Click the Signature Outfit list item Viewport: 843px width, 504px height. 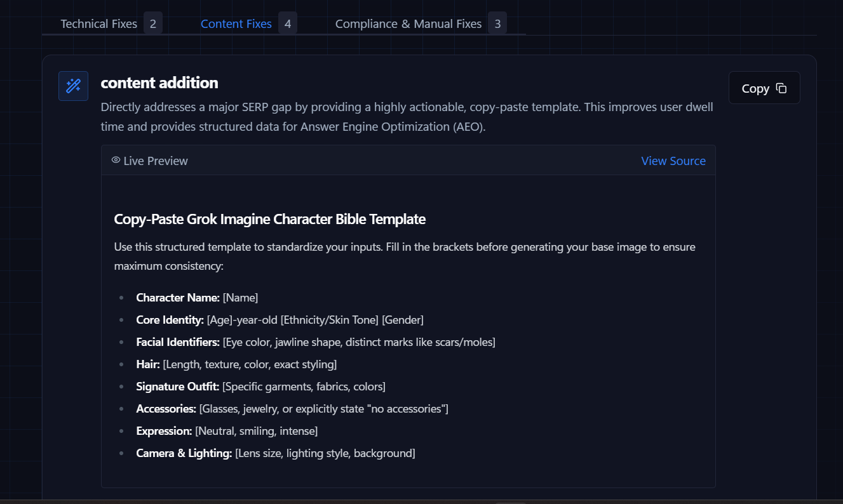point(260,387)
